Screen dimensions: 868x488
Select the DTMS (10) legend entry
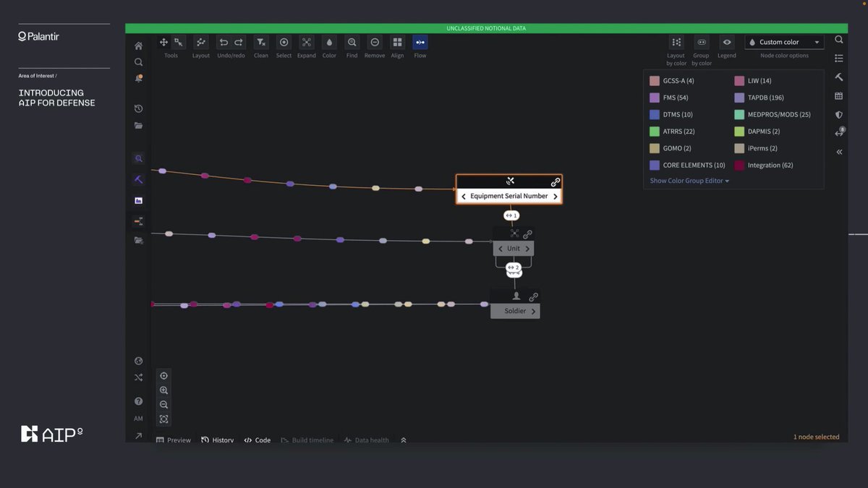pyautogui.click(x=671, y=114)
